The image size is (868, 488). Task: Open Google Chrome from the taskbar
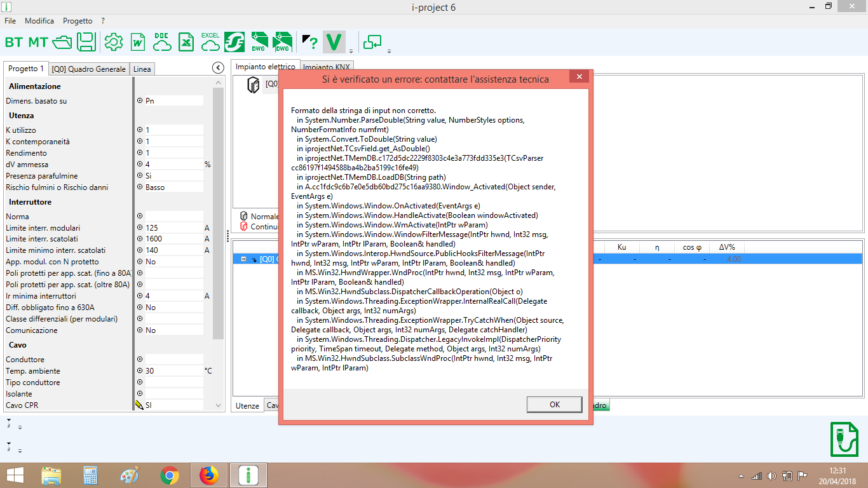click(169, 475)
